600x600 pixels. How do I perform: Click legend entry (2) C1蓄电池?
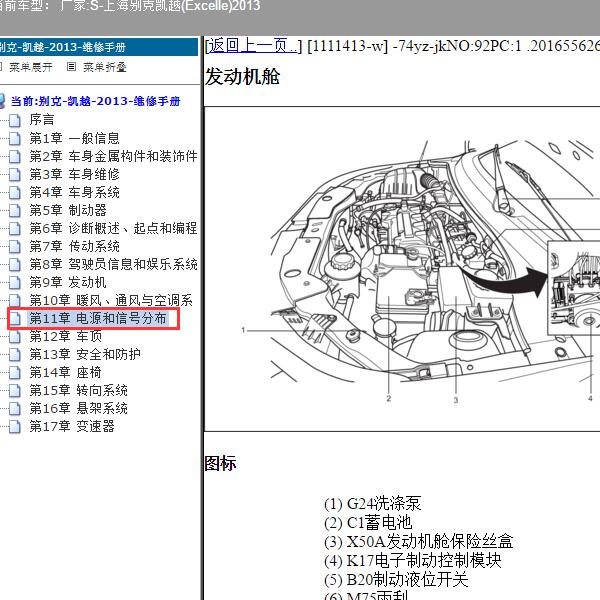(x=368, y=523)
